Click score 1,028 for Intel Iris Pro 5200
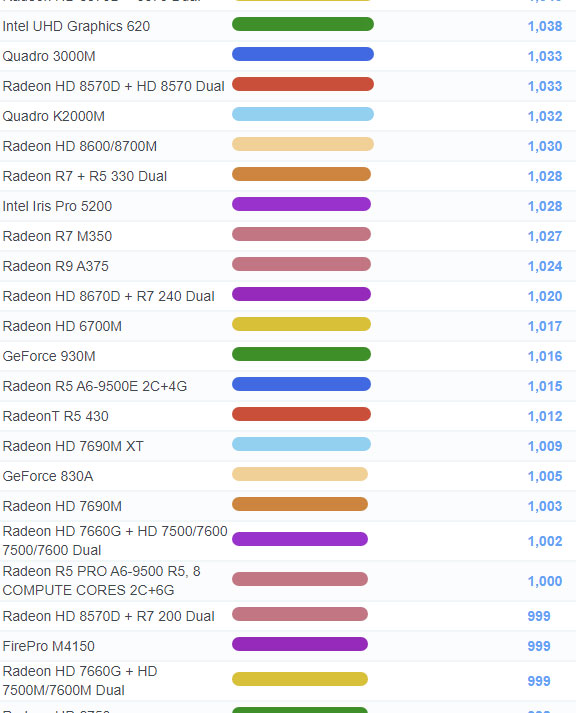The image size is (576, 713). pos(545,206)
